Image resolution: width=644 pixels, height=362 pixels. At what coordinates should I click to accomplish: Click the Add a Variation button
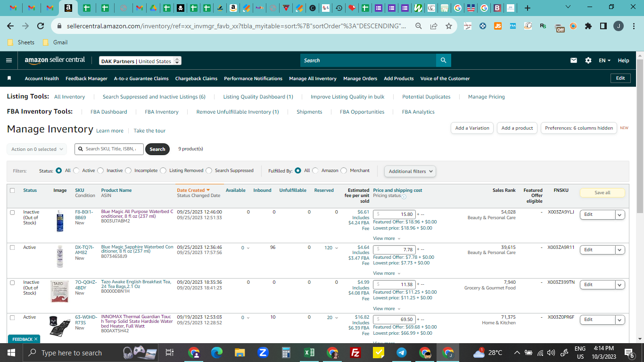(x=472, y=128)
